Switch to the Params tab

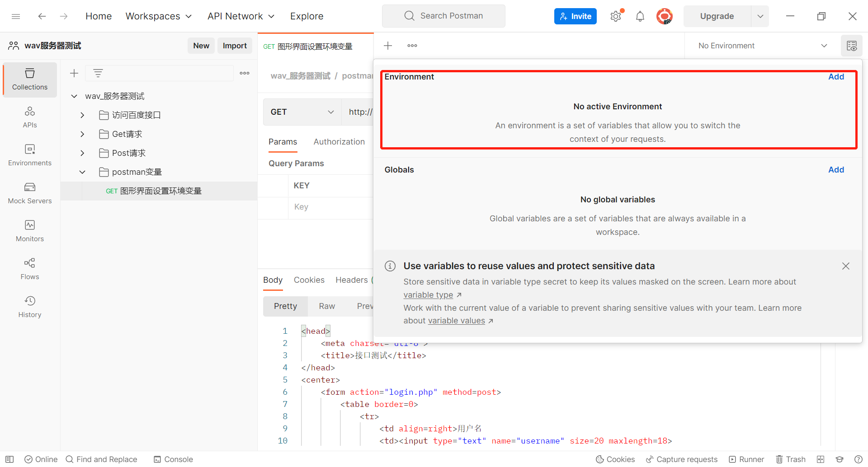click(x=283, y=142)
